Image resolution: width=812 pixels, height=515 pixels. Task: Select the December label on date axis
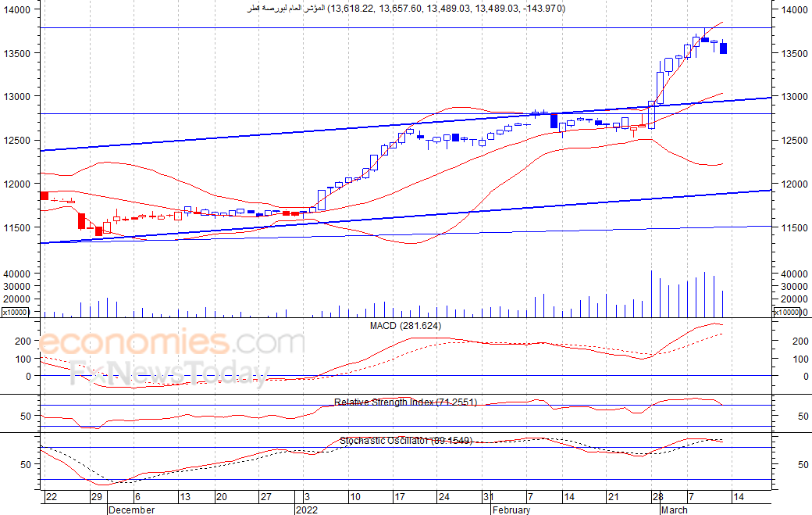click(131, 510)
